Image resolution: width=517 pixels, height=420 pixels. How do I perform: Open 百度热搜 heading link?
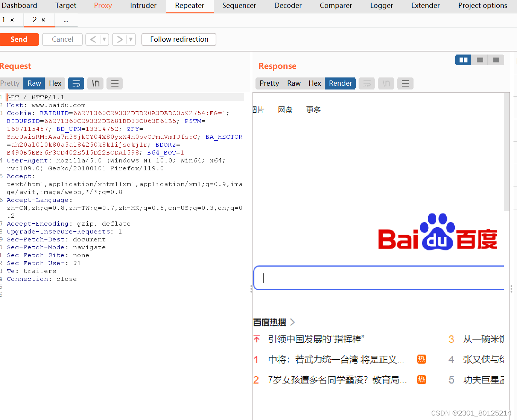point(270,322)
